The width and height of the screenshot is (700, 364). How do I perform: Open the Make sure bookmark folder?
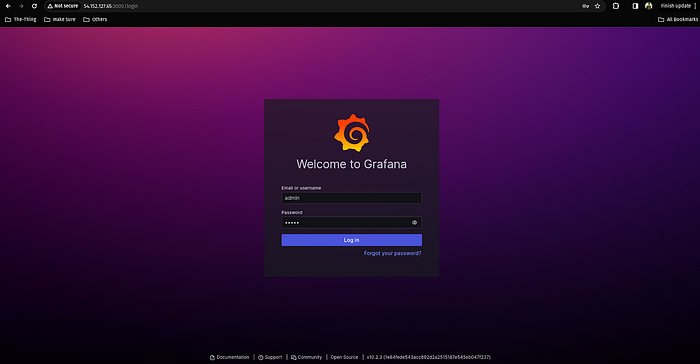coord(60,19)
